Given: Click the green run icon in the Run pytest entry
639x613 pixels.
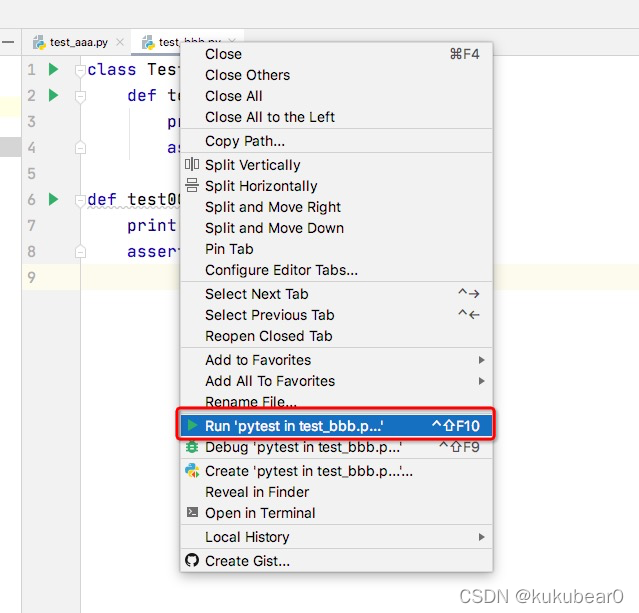Looking at the screenshot, I should [x=192, y=426].
